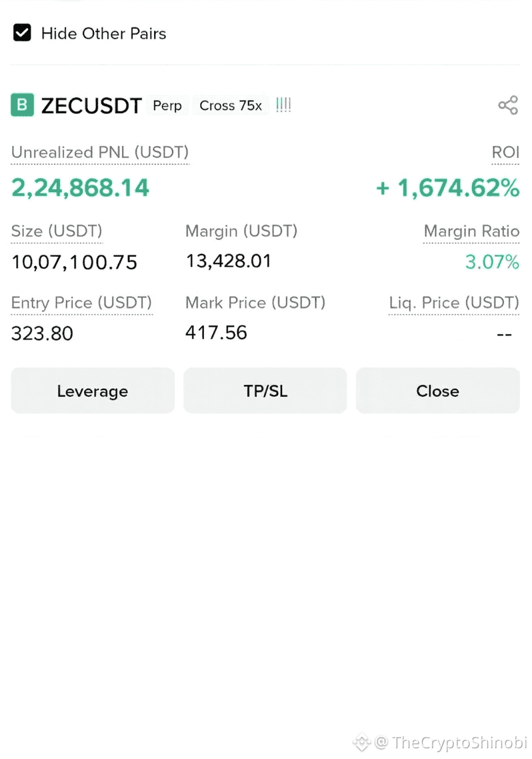Uncheck the Hide Other Pairs checkbox
The width and height of the screenshot is (532, 759).
(x=22, y=33)
